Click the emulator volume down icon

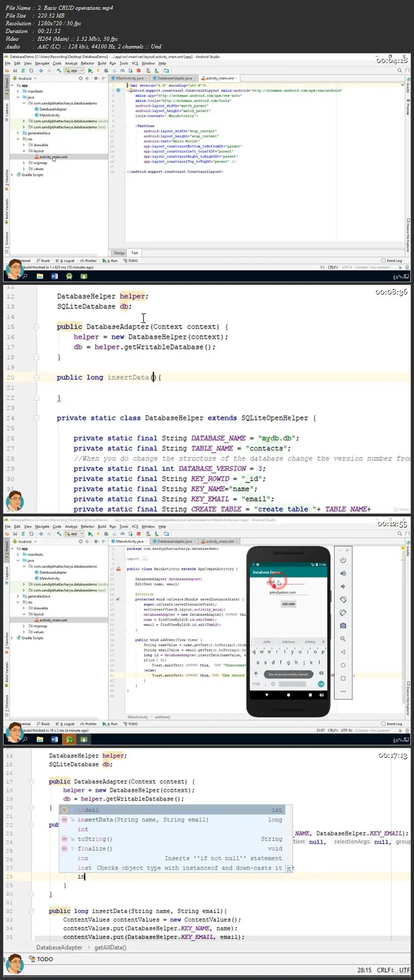(x=343, y=586)
